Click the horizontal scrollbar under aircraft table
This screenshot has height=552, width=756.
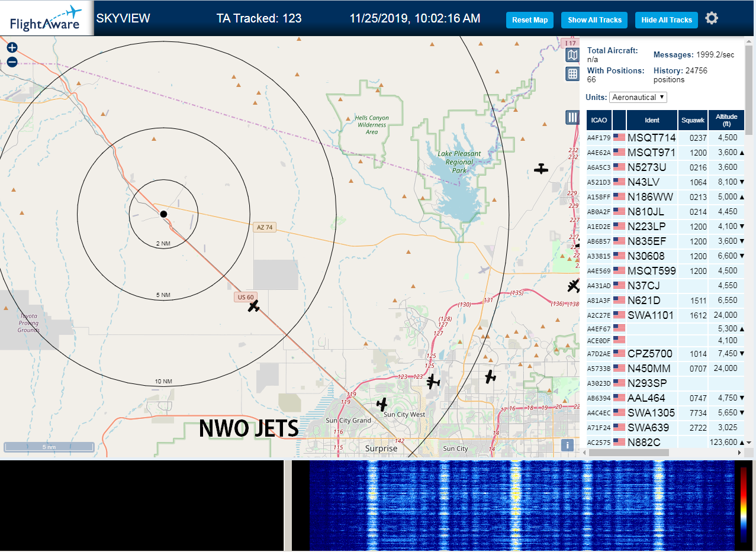tap(629, 453)
